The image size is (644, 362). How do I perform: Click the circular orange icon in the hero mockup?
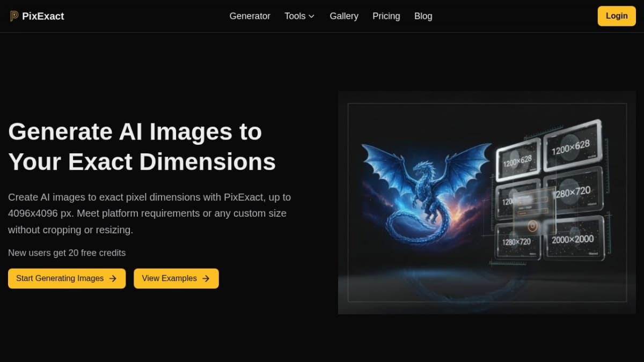coord(532,226)
